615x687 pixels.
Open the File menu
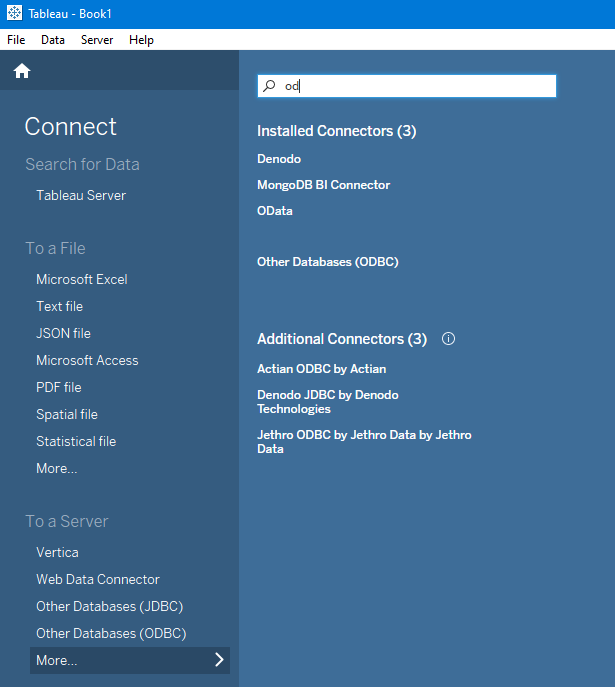tap(16, 40)
